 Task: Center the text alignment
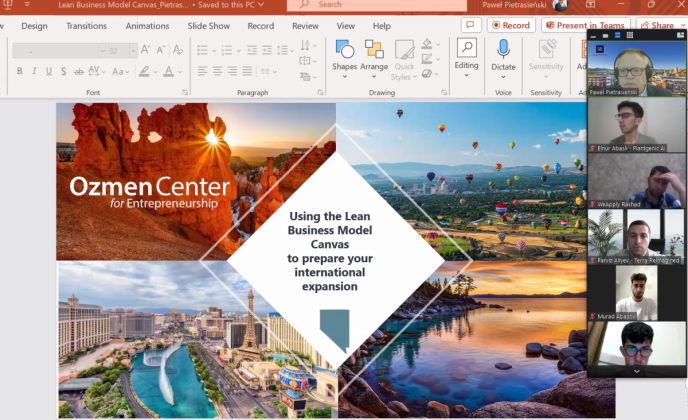tap(217, 71)
